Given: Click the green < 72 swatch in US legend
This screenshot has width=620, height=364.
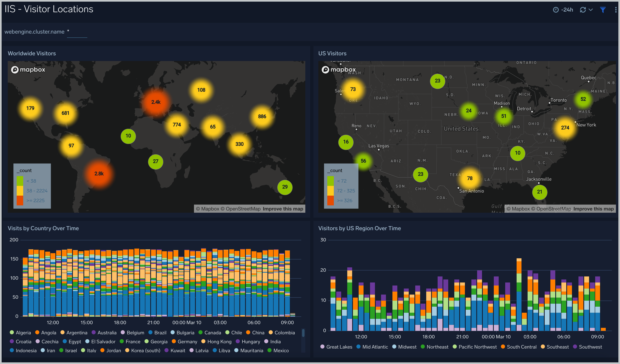Looking at the screenshot, I should [x=330, y=181].
